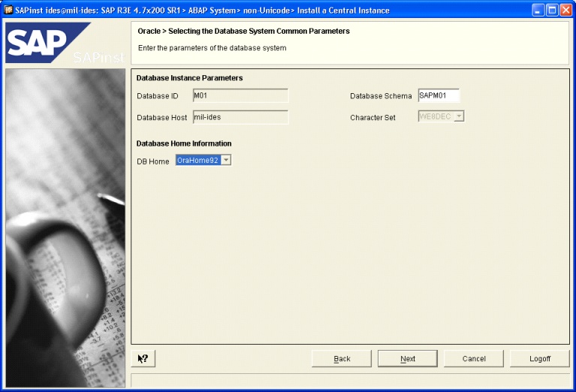
Task: Close the SAPinst window
Action: pyautogui.click(x=566, y=10)
